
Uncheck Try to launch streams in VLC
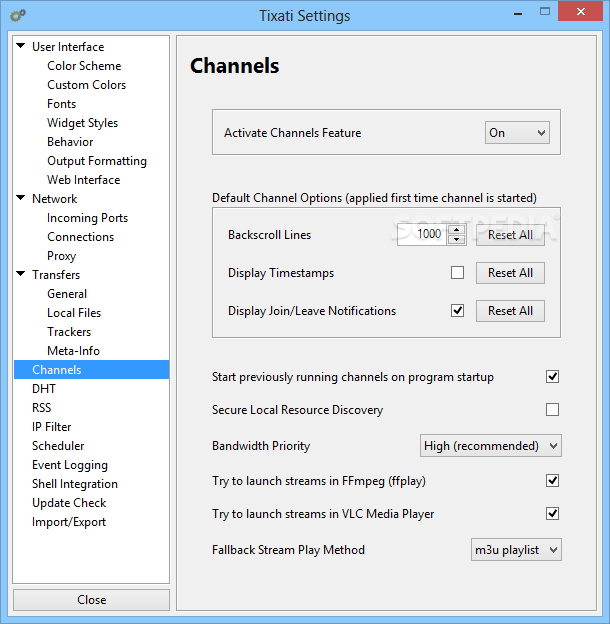point(552,514)
